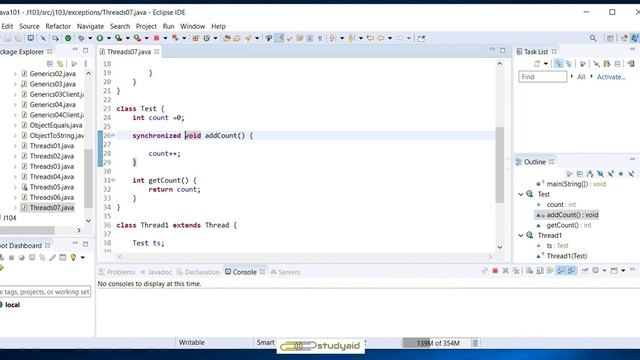Switch to the Javadoc tab

(x=156, y=272)
